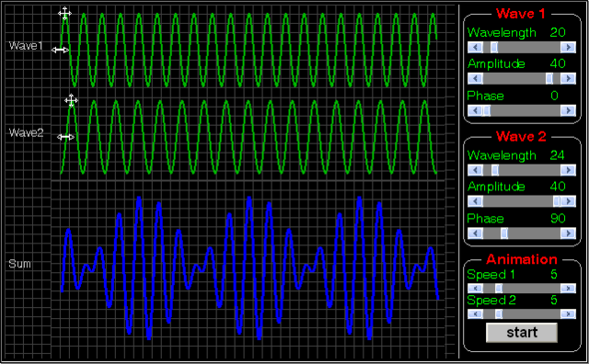Click Wave 2 Wavelength right arrow
Image resolution: width=589 pixels, height=364 pixels.
(568, 170)
